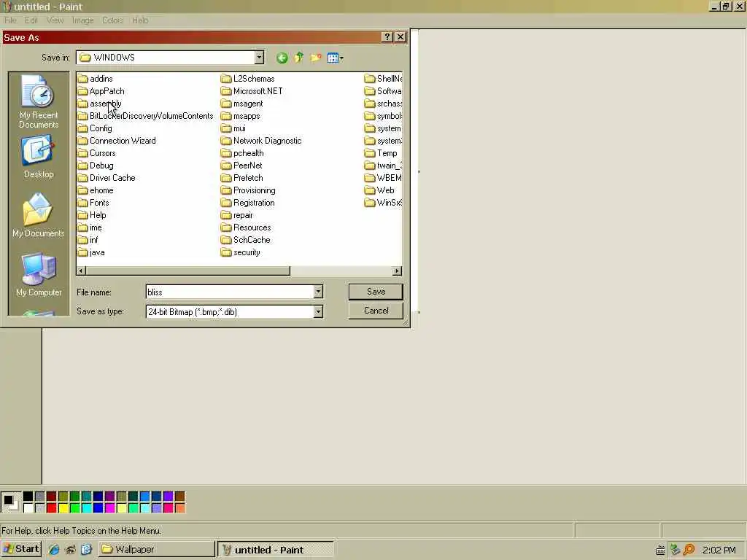The width and height of the screenshot is (747, 560).
Task: Open the Start menu
Action: click(x=21, y=549)
